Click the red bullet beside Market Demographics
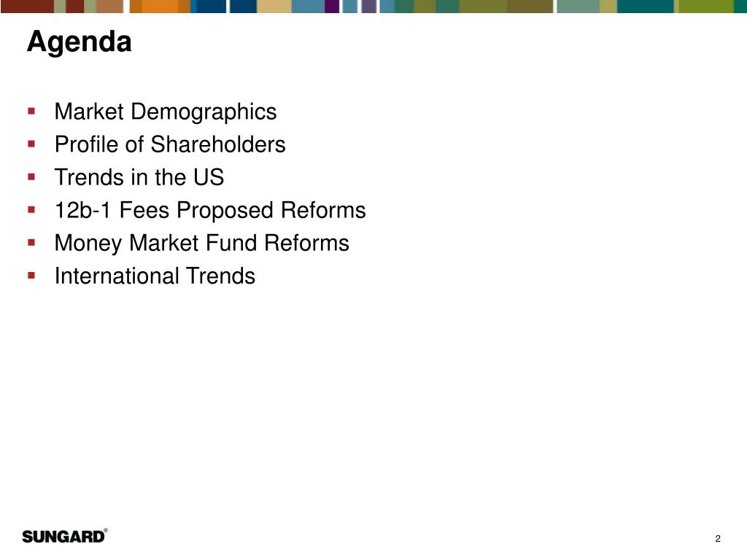Image resolution: width=747 pixels, height=560 pixels. (31, 112)
